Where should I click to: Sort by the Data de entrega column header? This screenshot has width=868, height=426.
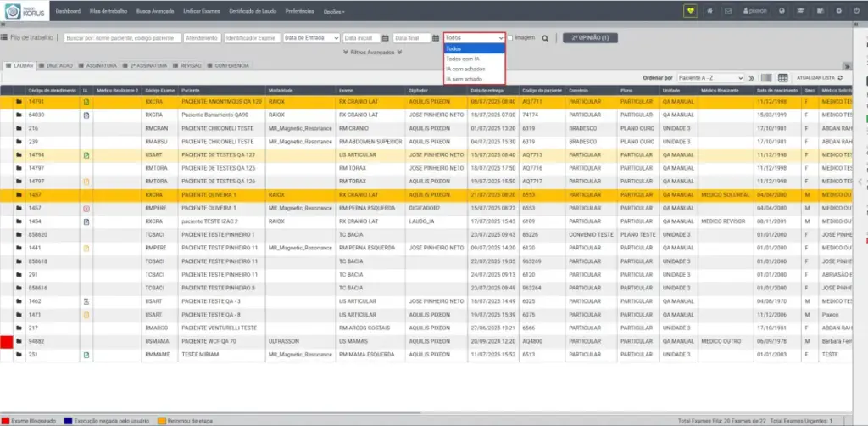[493, 90]
